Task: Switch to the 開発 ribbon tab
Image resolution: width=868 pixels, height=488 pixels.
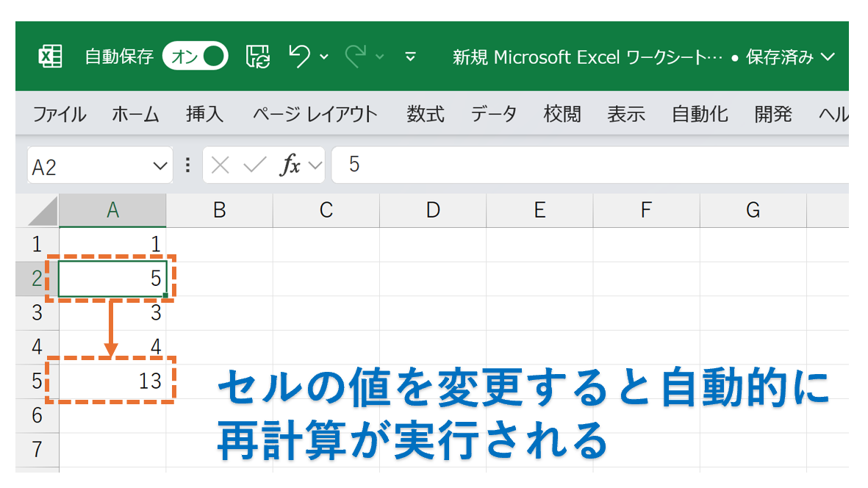Action: pyautogui.click(x=772, y=114)
